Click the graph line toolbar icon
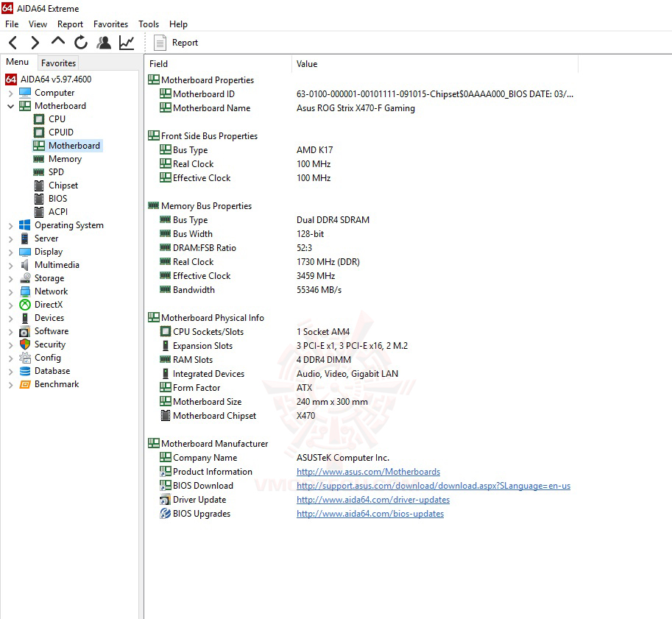Screen dimensions: 672x619 pyautogui.click(x=127, y=43)
